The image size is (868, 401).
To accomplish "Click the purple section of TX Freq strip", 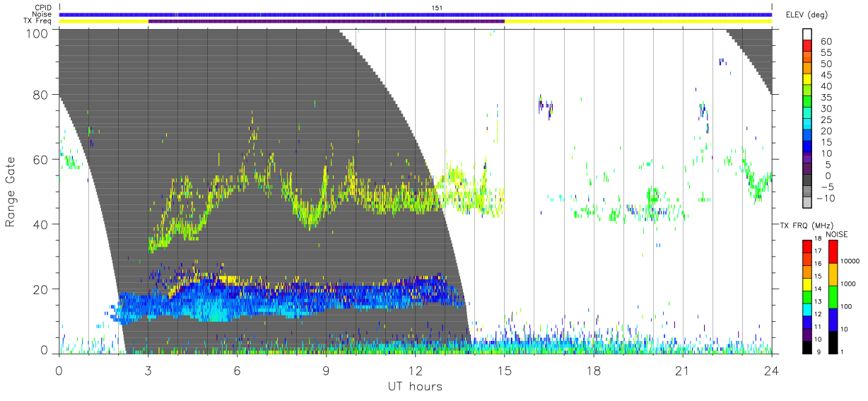I will point(327,21).
